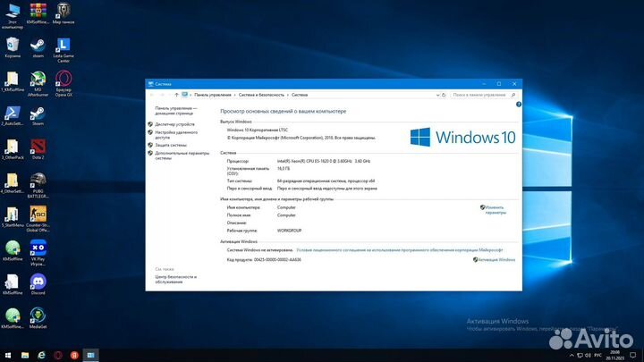Open the Action Center notifications icon
This screenshot has width=644, height=362.
click(x=633, y=356)
